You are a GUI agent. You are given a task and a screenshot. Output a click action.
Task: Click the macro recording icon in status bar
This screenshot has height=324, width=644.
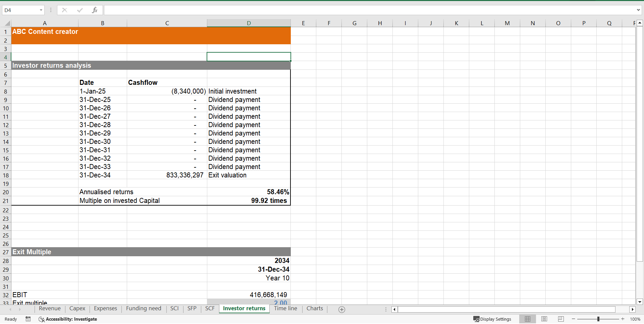(x=28, y=319)
